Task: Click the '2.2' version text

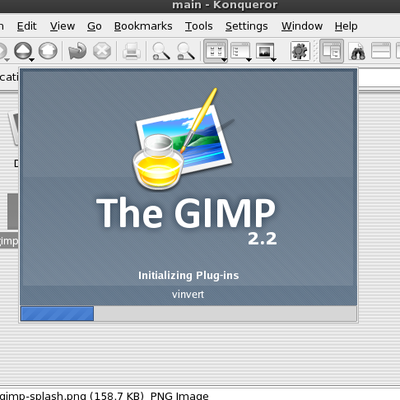Action: click(262, 239)
